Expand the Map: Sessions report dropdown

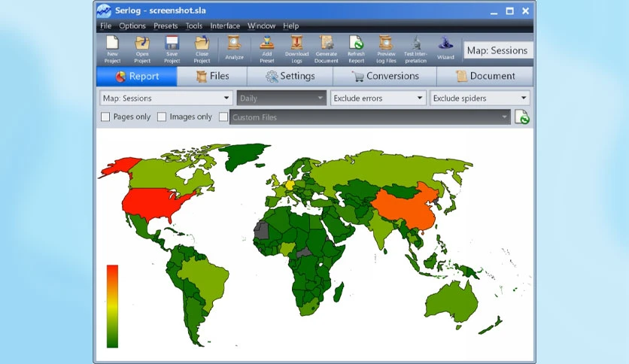point(166,99)
